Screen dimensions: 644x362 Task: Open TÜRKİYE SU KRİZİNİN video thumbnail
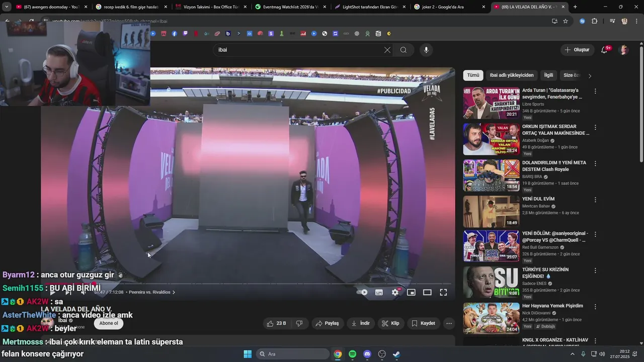tap(491, 282)
